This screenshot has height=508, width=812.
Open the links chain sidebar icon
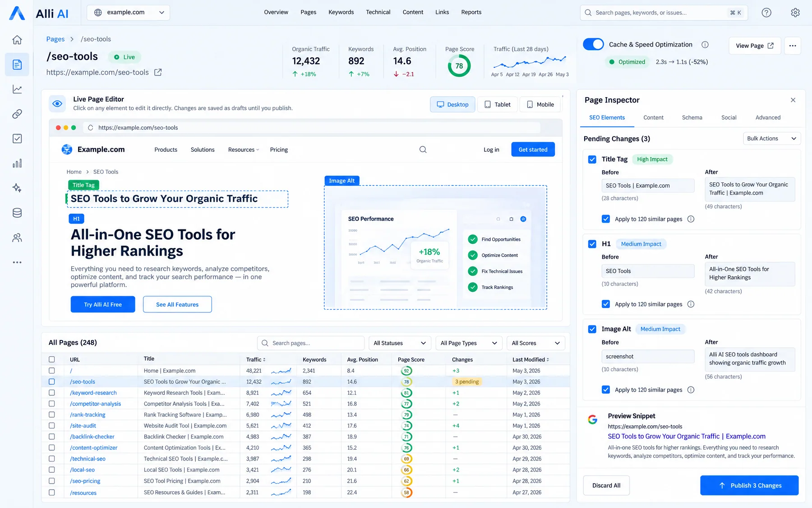pyautogui.click(x=17, y=114)
